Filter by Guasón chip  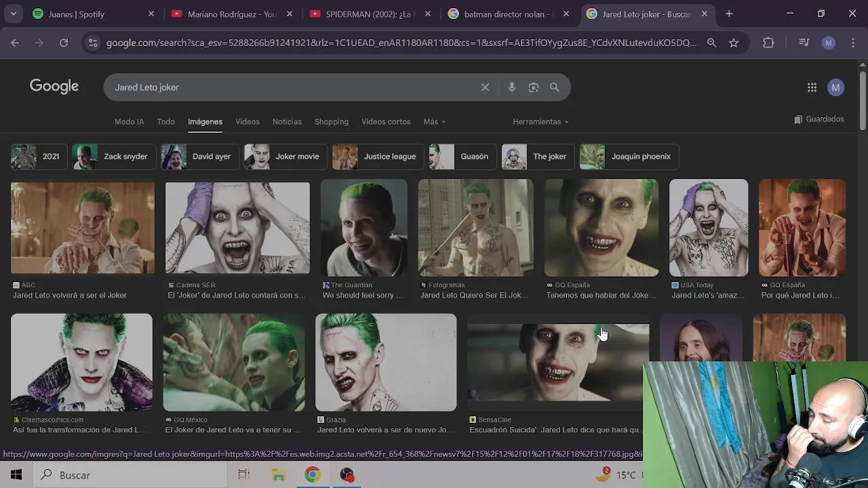coord(462,157)
